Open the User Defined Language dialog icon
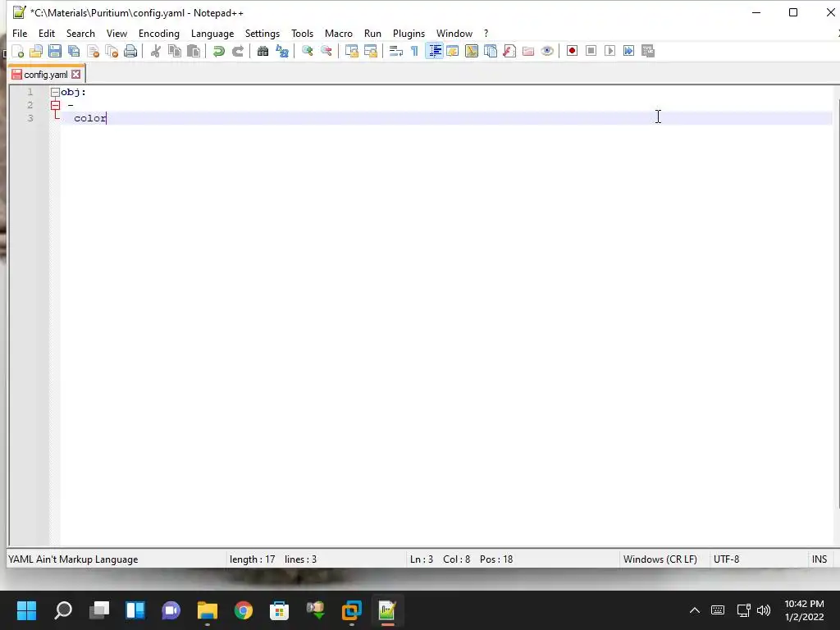Screen dimensions: 840x630 click(x=453, y=52)
